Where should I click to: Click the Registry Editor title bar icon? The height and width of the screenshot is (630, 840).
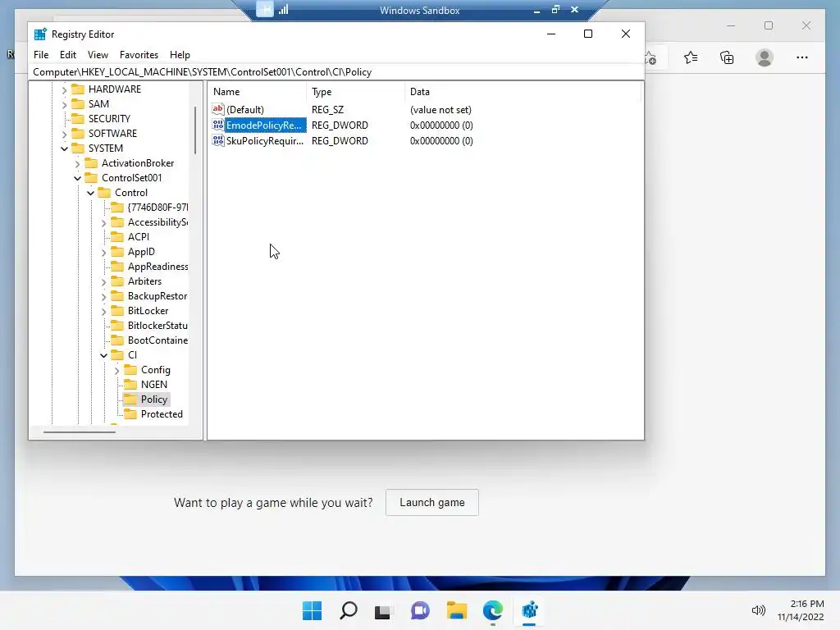coord(40,34)
